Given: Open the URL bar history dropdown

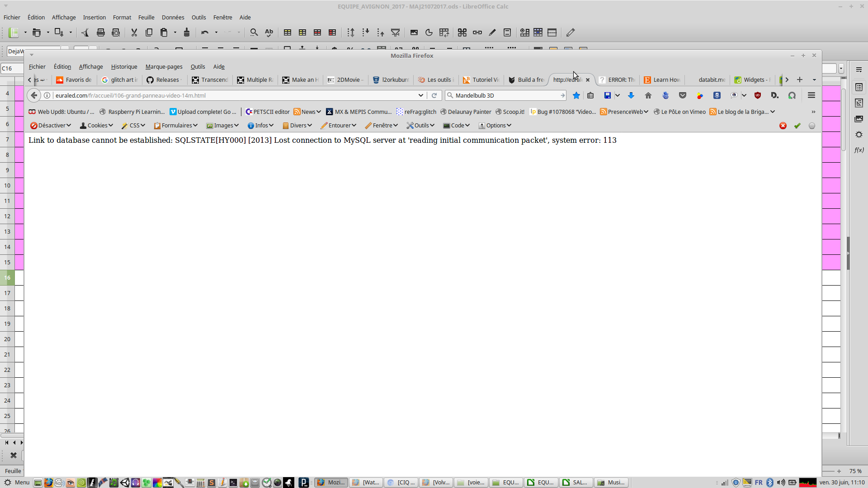Looking at the screenshot, I should point(420,95).
